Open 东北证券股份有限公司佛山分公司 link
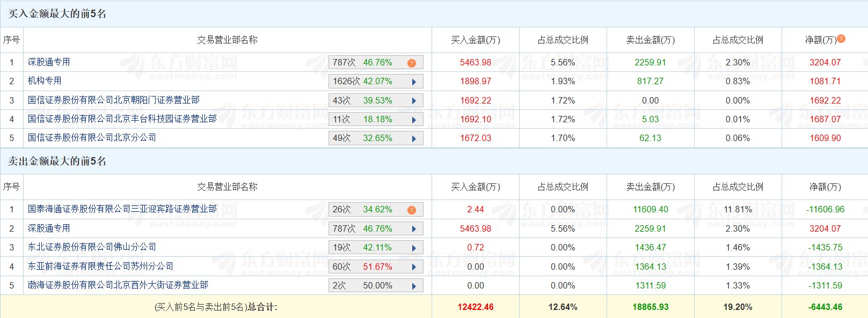This screenshot has width=868, height=318. coord(92,247)
